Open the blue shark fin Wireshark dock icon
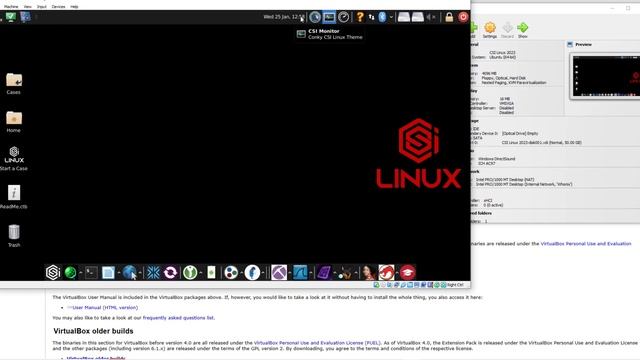Viewport: 640px width, 360px height. (x=300, y=272)
